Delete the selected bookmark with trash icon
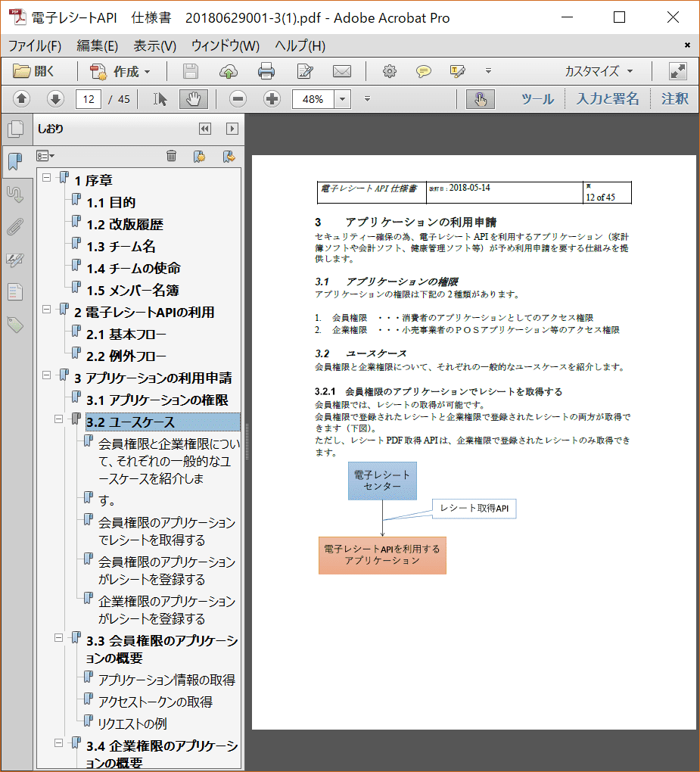Viewport: 700px width, 772px height. click(172, 156)
